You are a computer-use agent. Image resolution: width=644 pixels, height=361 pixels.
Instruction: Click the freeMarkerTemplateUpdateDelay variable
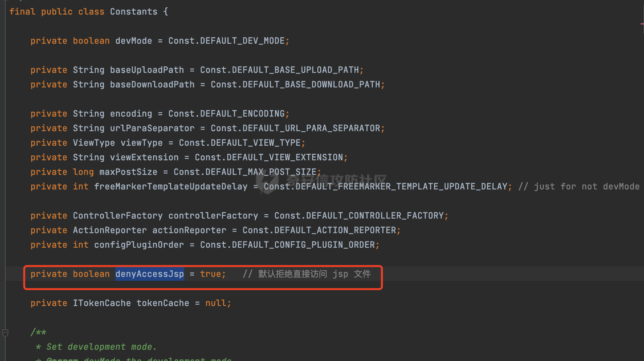(171, 186)
